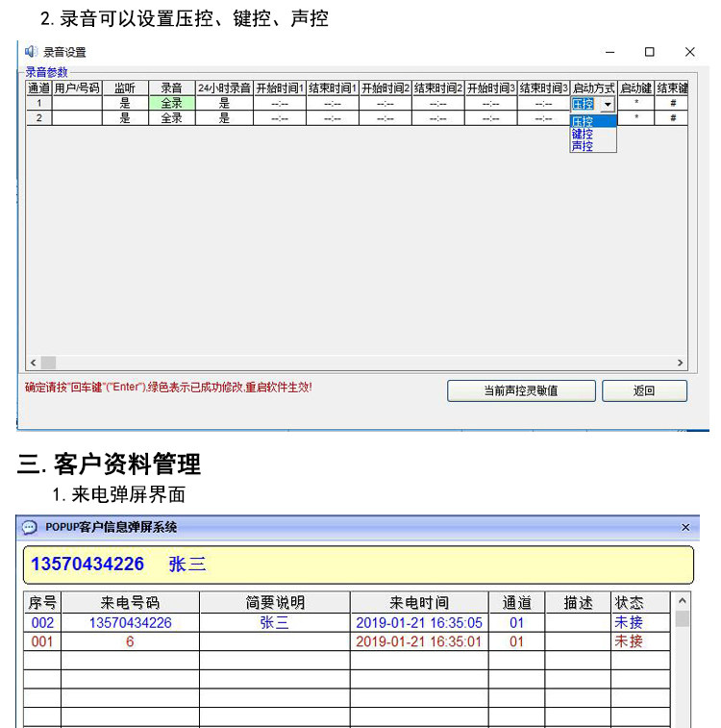
Task: Click the 启动键 * cell in channel 1
Action: click(x=635, y=103)
